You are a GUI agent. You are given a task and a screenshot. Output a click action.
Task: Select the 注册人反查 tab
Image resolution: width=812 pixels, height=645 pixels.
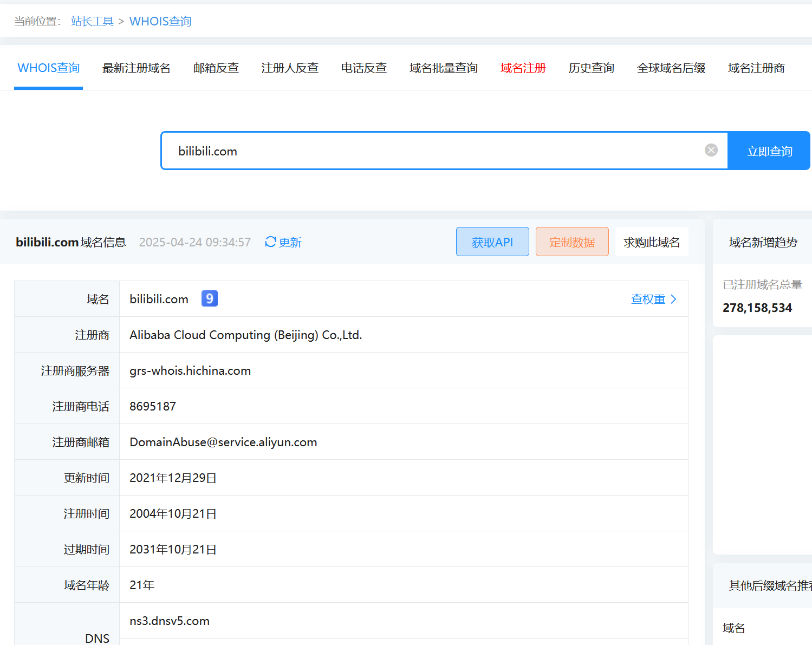point(290,68)
